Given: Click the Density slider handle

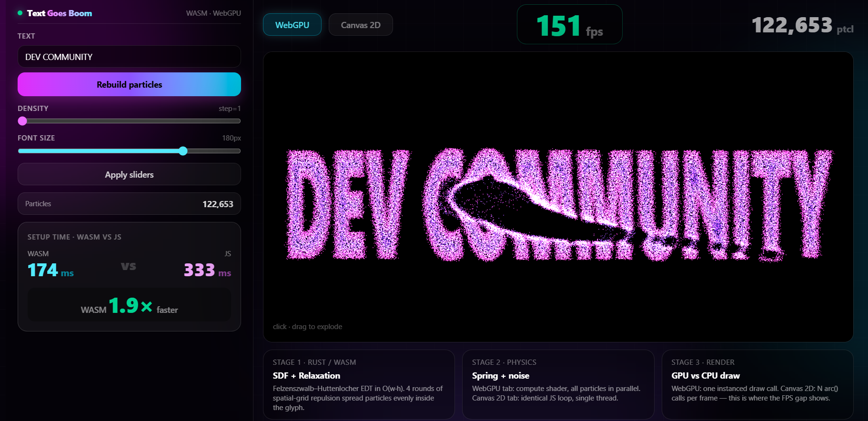Looking at the screenshot, I should (x=22, y=121).
